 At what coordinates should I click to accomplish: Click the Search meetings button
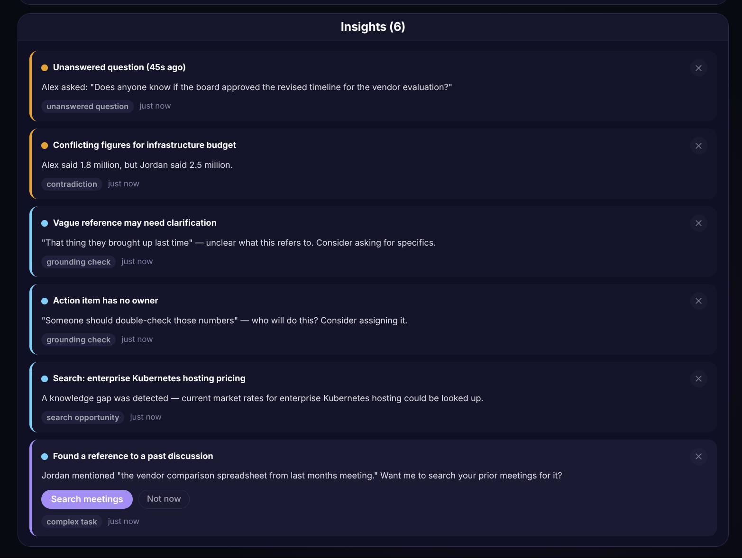tap(87, 499)
